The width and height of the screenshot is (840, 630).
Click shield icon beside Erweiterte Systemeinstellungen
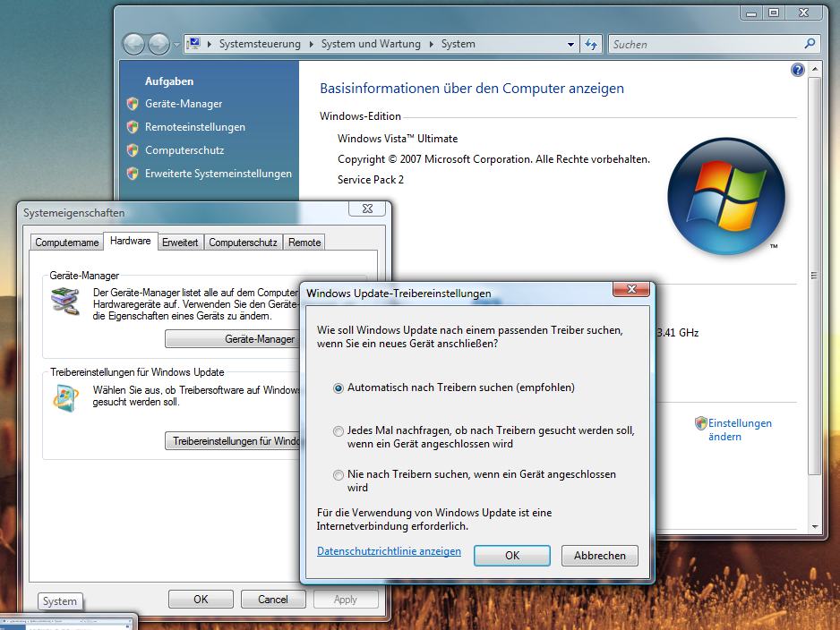point(133,174)
